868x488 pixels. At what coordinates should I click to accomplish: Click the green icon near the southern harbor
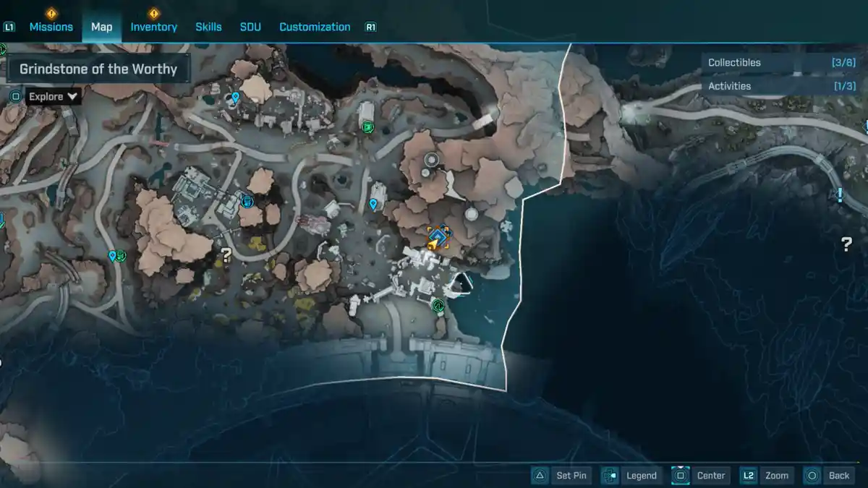pyautogui.click(x=438, y=306)
